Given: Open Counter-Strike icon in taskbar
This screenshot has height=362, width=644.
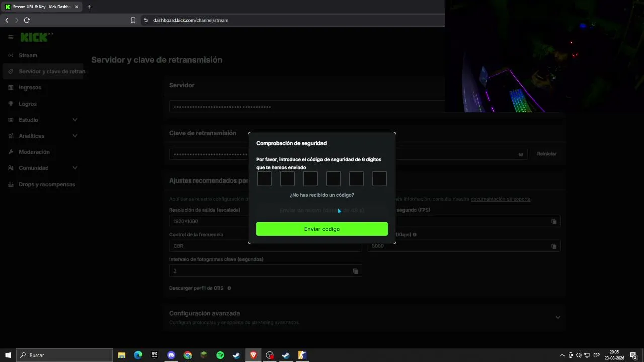Looking at the screenshot, I should pos(302,355).
